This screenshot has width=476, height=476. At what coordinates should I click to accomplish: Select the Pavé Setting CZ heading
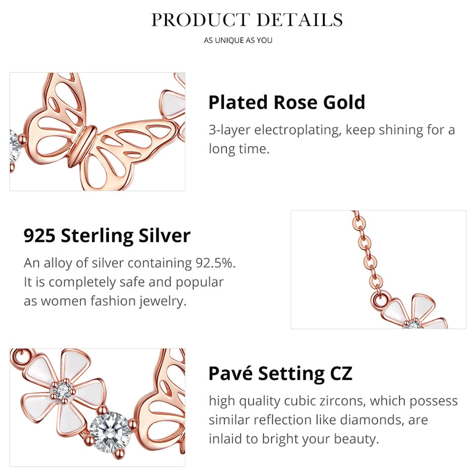click(x=281, y=373)
